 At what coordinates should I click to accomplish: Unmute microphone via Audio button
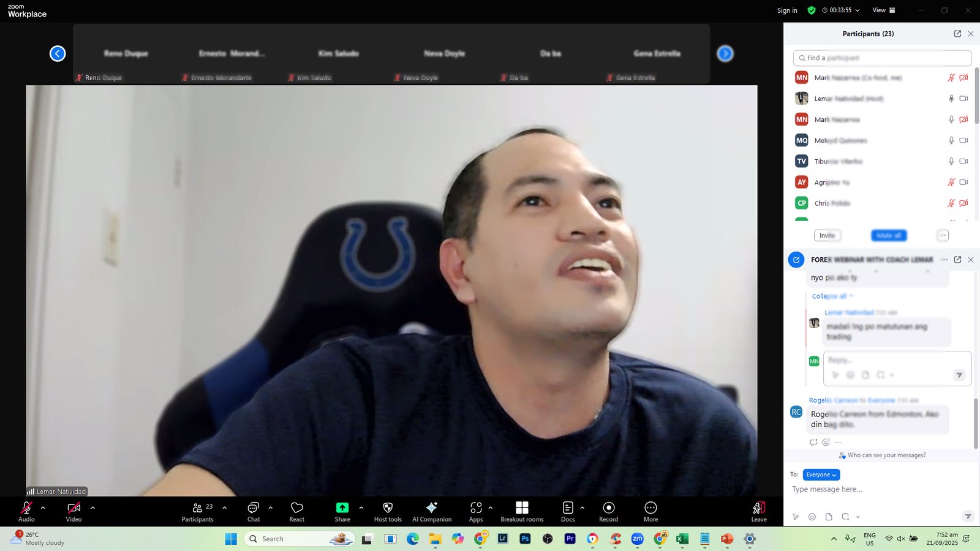pos(26,511)
